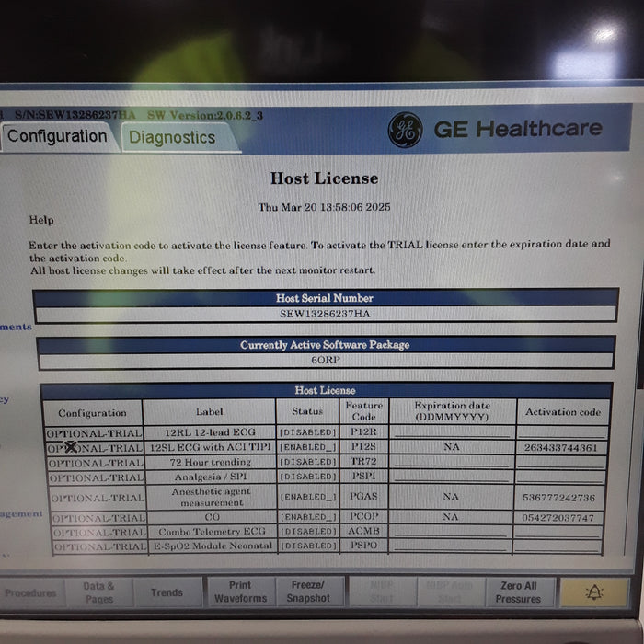Screen dimensions: 644x644
Task: Click NA expiration date for PGAS row
Action: pyautogui.click(x=451, y=497)
